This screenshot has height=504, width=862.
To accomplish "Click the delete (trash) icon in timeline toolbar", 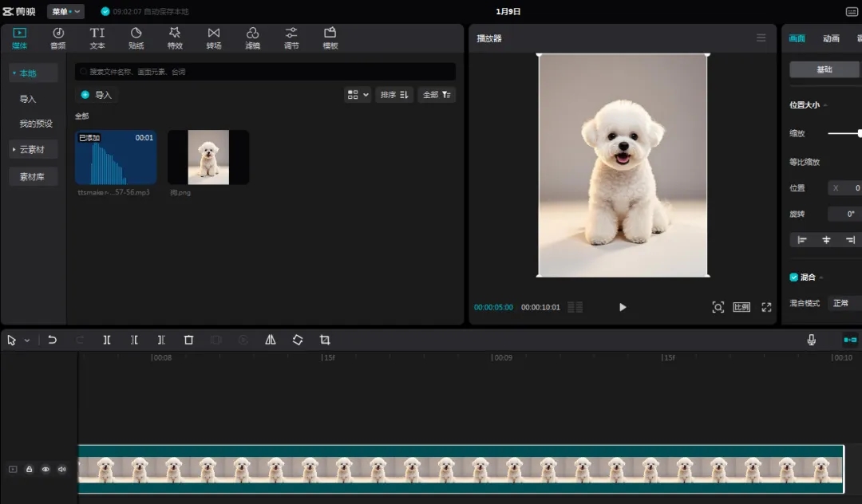I will point(188,340).
